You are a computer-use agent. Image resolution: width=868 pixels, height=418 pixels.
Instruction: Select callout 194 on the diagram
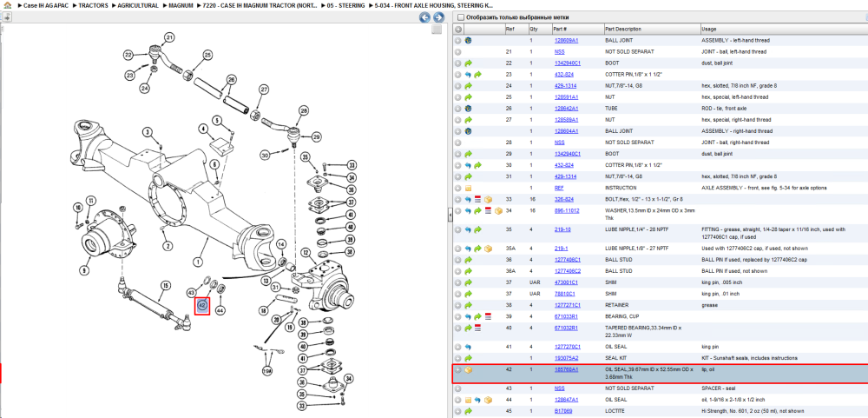[267, 370]
